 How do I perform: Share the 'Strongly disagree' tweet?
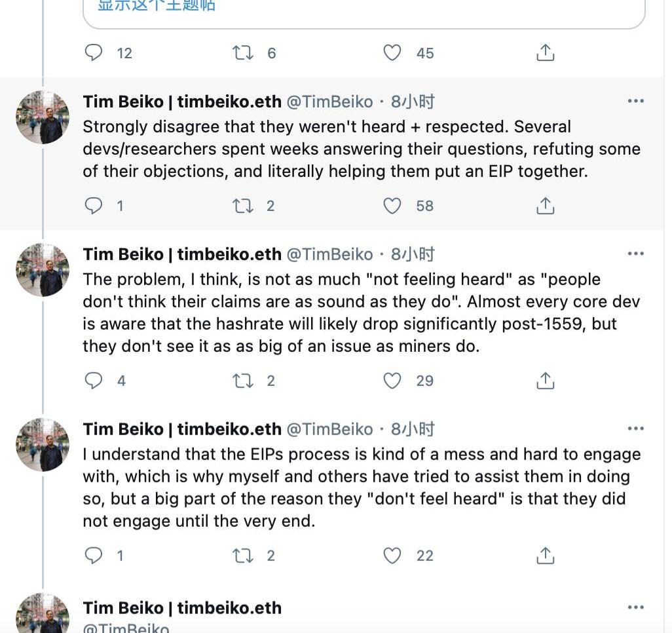click(545, 206)
